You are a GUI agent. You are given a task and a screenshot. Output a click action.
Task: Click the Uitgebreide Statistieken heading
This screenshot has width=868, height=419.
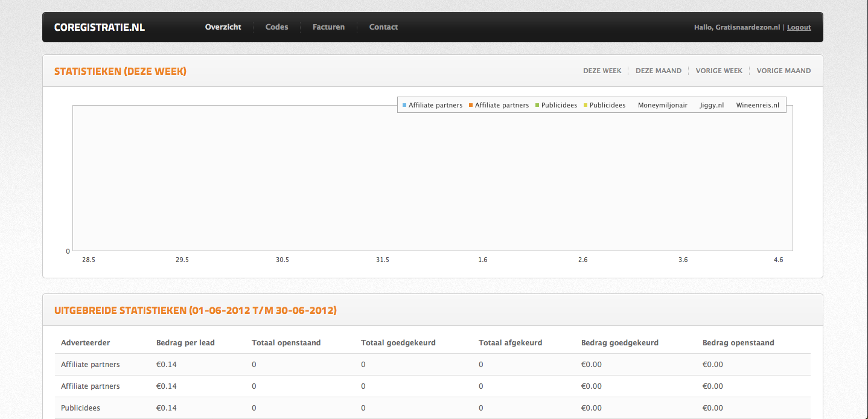click(x=196, y=310)
